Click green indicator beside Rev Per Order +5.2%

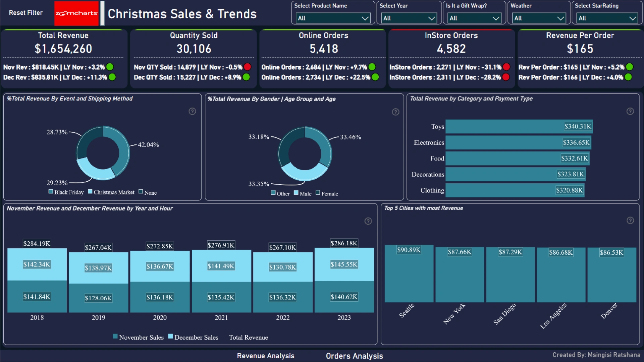point(630,67)
